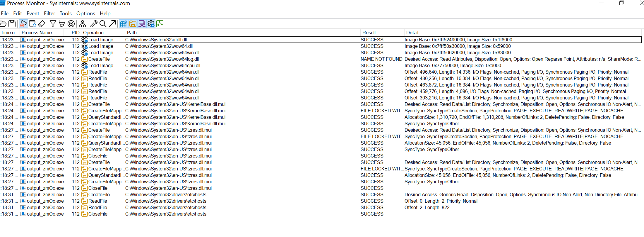Click the Load Image icon for wow64win.dll
The image size is (644, 237).
click(x=85, y=53)
